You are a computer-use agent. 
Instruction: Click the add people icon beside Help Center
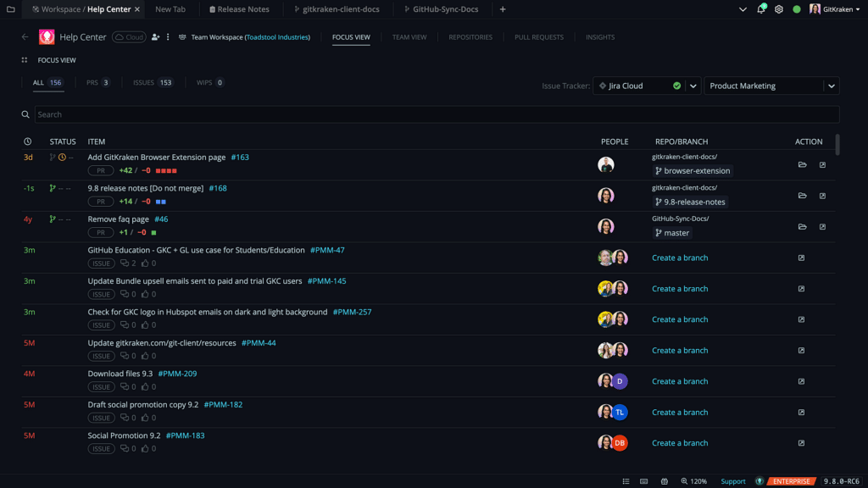click(155, 37)
